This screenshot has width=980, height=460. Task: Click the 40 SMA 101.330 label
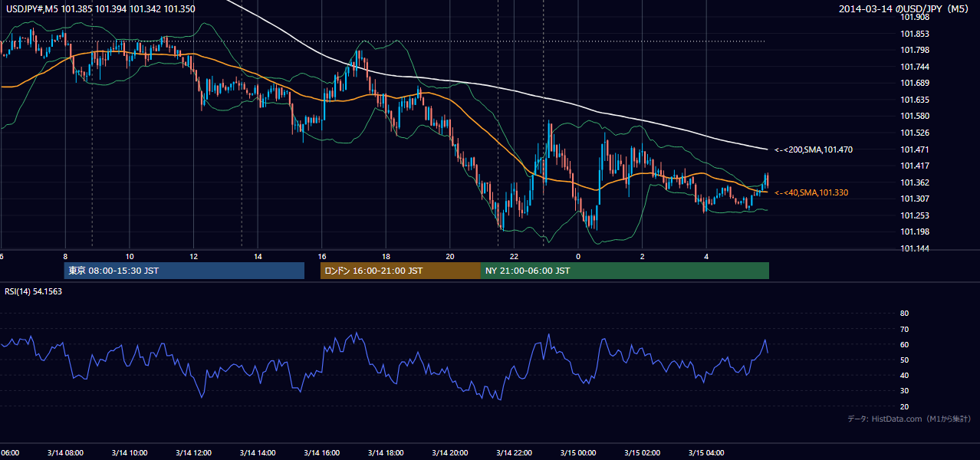pos(811,192)
